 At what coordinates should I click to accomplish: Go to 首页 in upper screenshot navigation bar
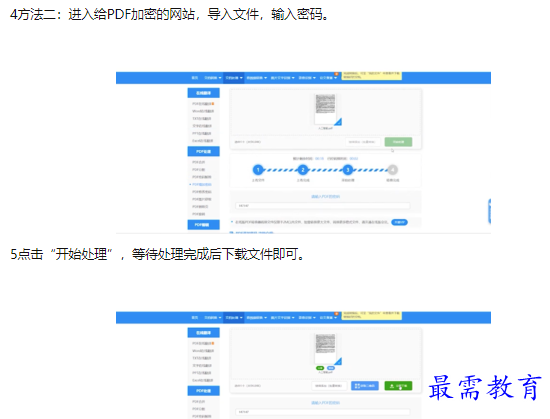click(x=195, y=78)
